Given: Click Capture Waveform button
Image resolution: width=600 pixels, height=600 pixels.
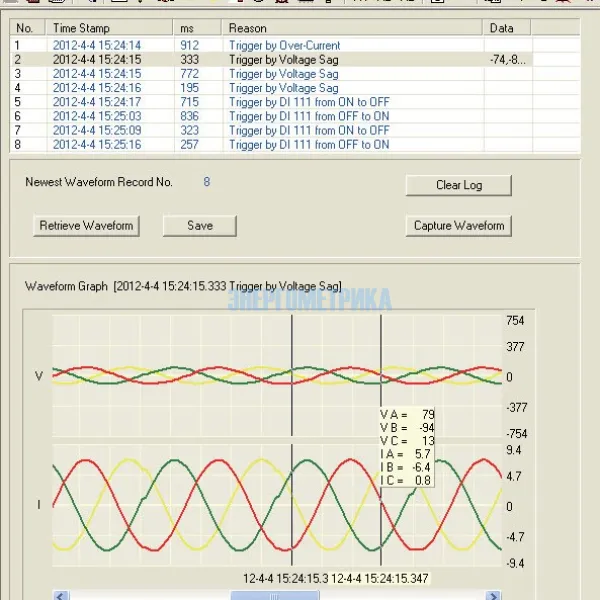Looking at the screenshot, I should [x=459, y=225].
